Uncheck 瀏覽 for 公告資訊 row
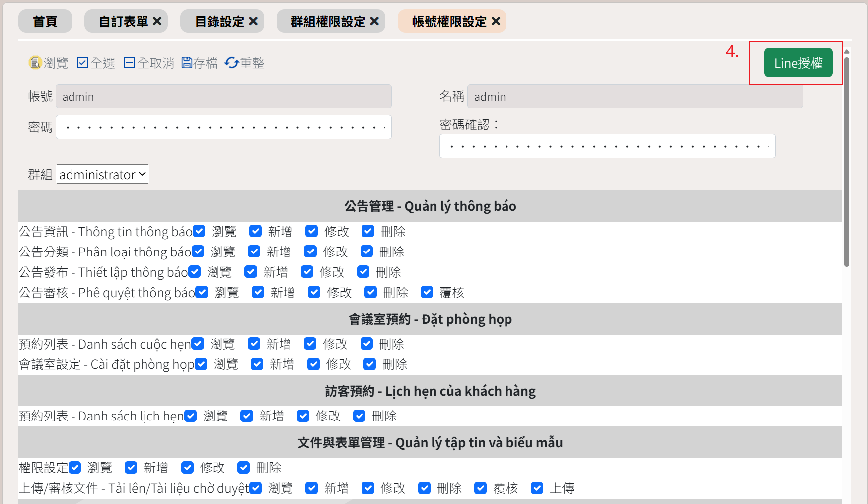Viewport: 868px width, 504px height. tap(199, 231)
